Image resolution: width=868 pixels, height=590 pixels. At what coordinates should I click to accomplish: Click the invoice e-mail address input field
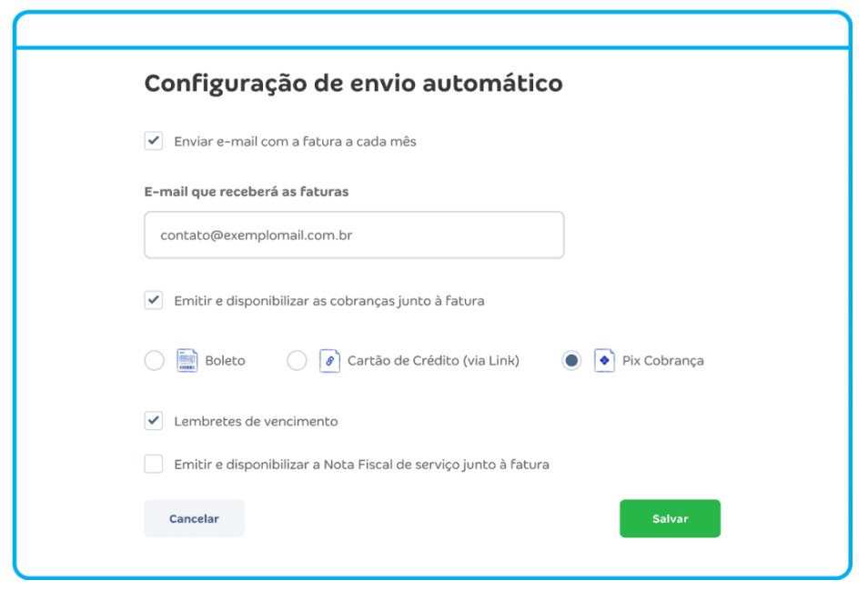coord(354,235)
